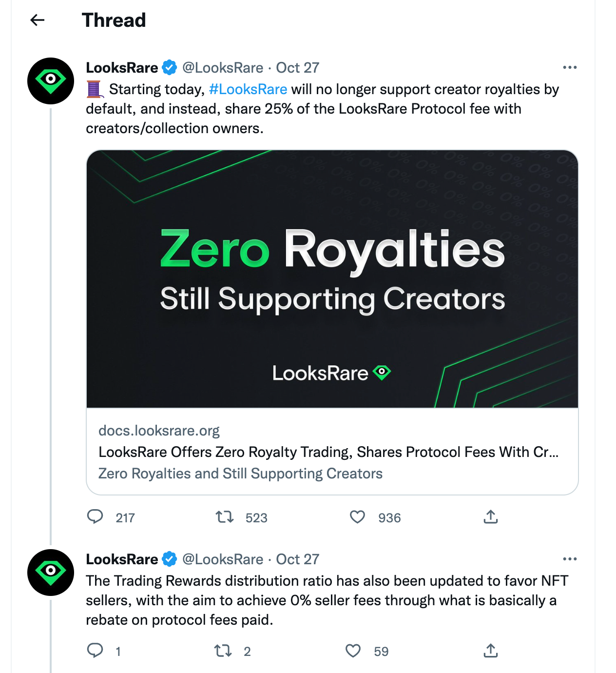Click the verified badge on the first tweet
Screen dimensions: 616x673
coord(170,67)
